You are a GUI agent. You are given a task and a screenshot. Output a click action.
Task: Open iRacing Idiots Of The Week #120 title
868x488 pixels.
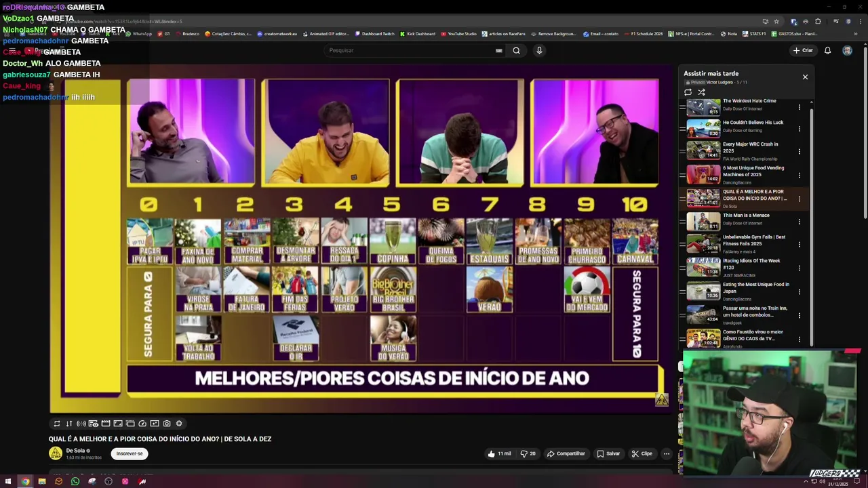751,264
